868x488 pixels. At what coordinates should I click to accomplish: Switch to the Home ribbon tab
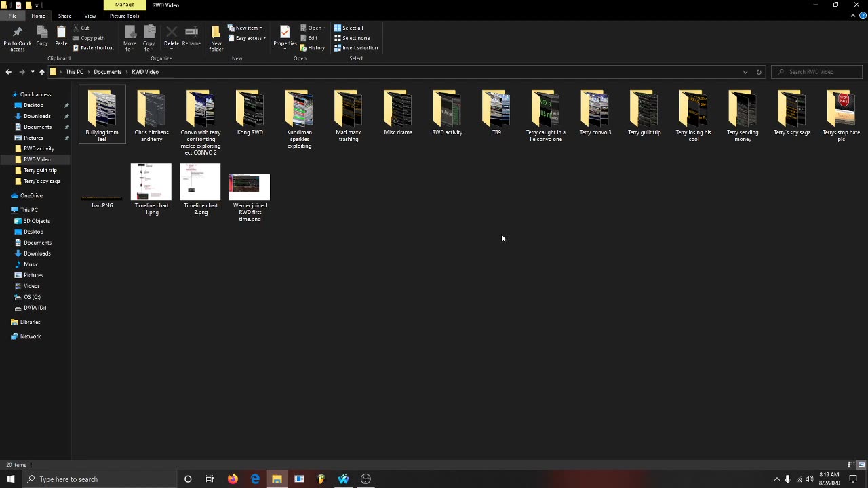pos(38,16)
